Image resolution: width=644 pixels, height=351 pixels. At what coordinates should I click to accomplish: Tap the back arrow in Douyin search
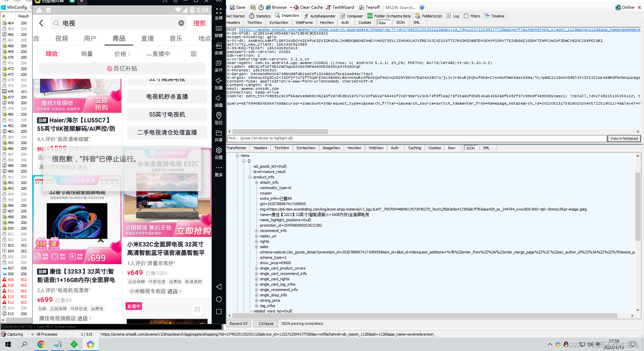pyautogui.click(x=41, y=23)
